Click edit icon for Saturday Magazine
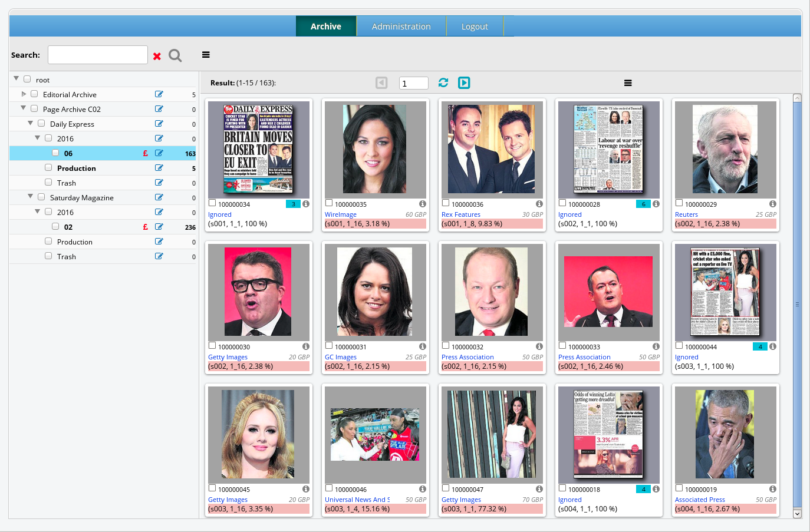 click(x=159, y=197)
